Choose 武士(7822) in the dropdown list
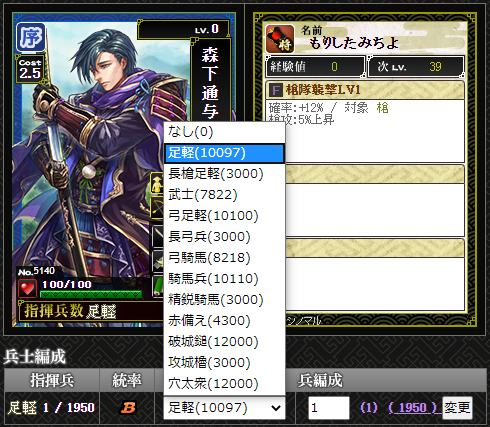 click(224, 195)
